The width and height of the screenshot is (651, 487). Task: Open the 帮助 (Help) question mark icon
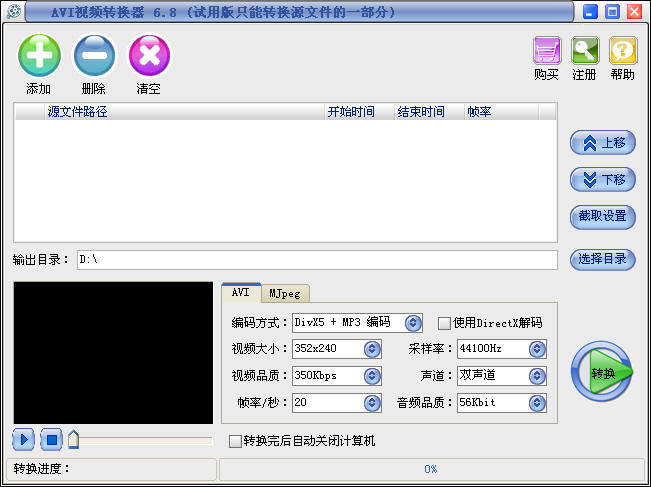(623, 51)
